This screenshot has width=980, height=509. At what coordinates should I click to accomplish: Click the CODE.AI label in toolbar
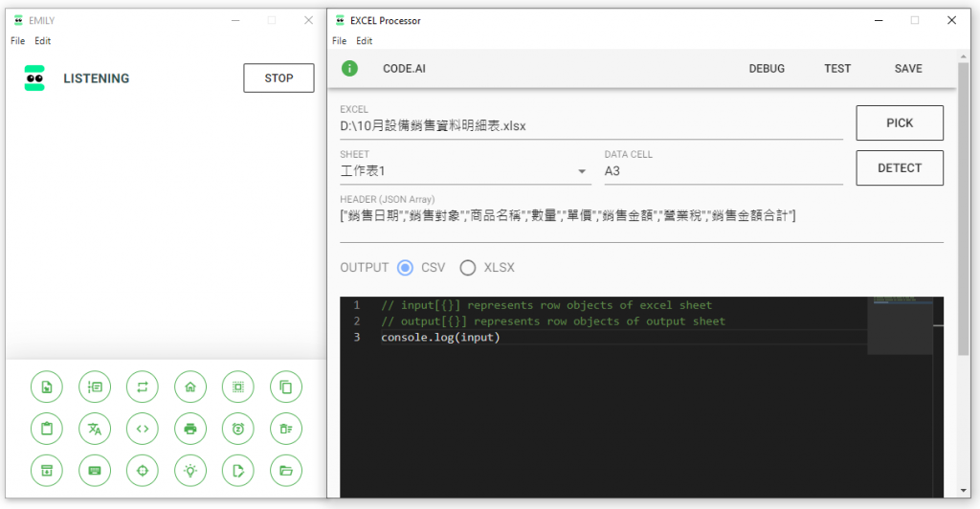click(x=405, y=69)
